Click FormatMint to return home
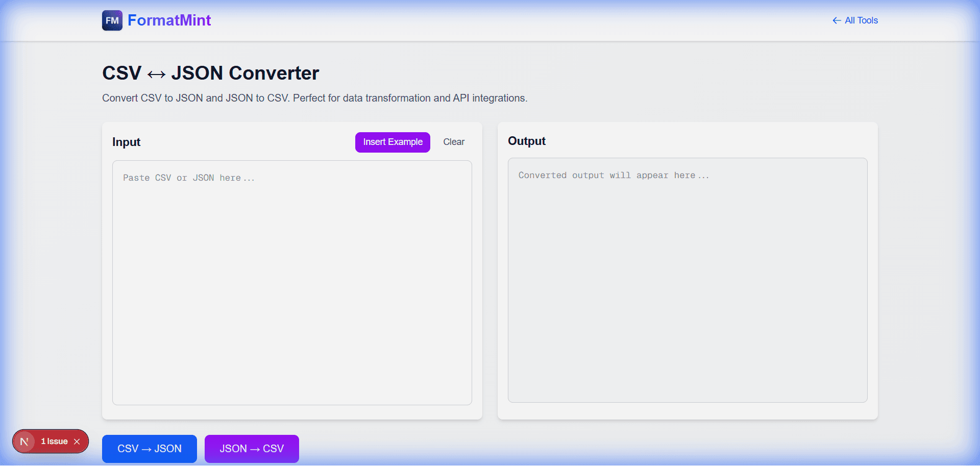Screen dimensions: 980x466 (x=169, y=20)
